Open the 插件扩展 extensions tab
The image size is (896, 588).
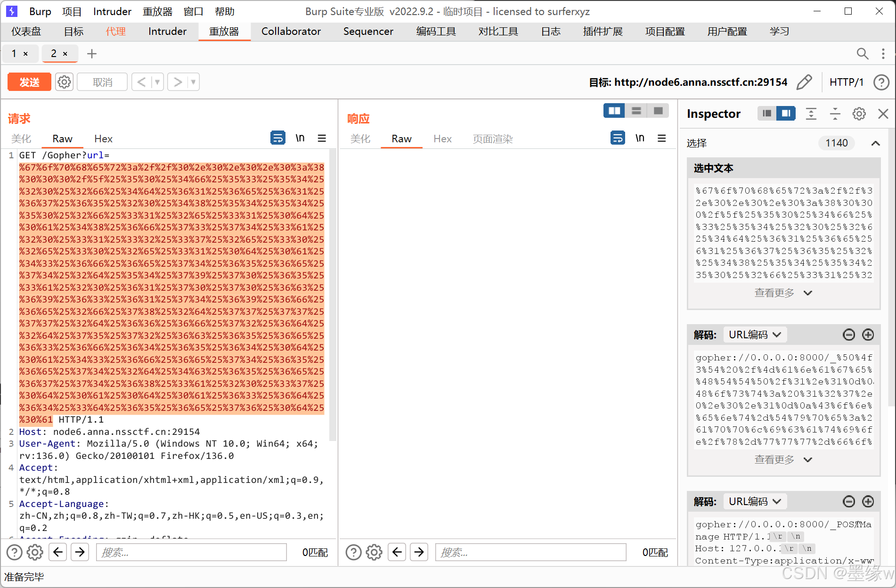click(x=603, y=31)
